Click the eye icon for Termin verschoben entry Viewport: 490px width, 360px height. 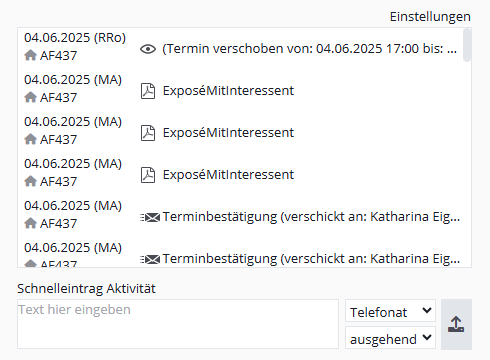pyautogui.click(x=148, y=49)
